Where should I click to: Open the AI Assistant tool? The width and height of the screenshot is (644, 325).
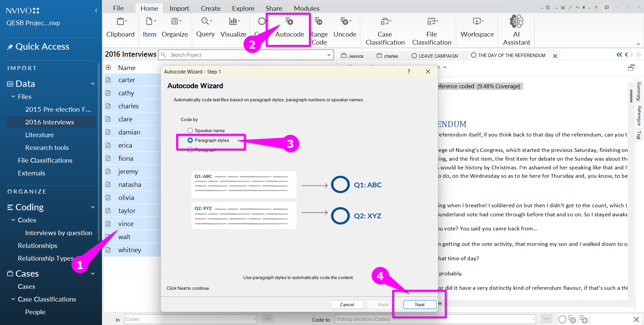tap(516, 22)
